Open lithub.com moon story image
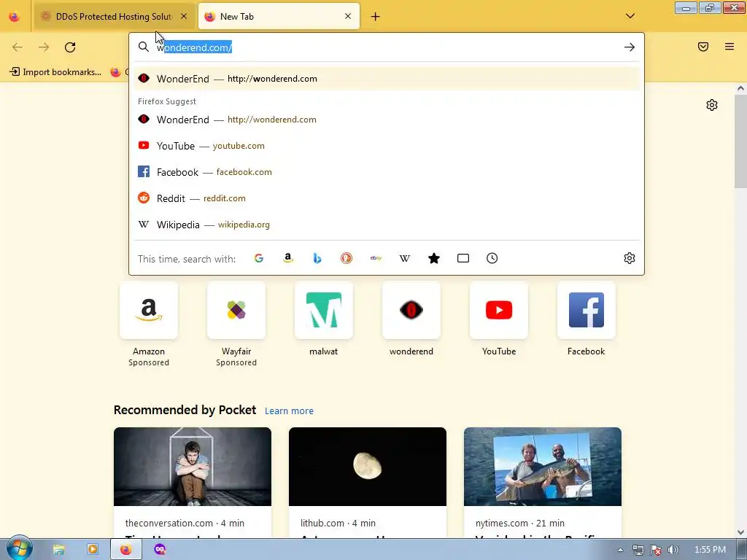 368,467
